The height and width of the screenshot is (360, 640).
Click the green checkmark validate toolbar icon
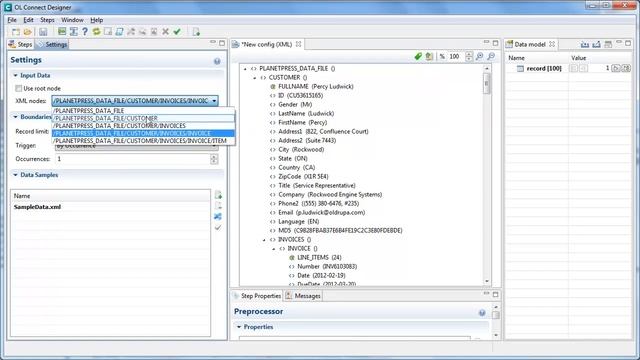tap(177, 31)
